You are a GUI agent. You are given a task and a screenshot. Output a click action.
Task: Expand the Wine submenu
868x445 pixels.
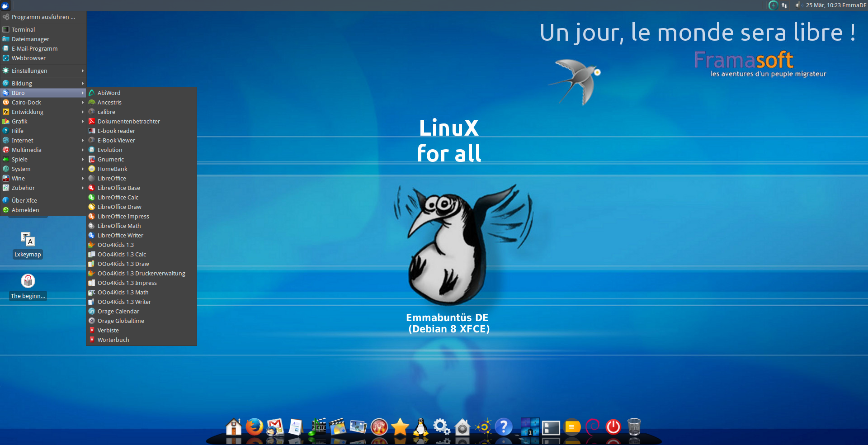click(43, 178)
